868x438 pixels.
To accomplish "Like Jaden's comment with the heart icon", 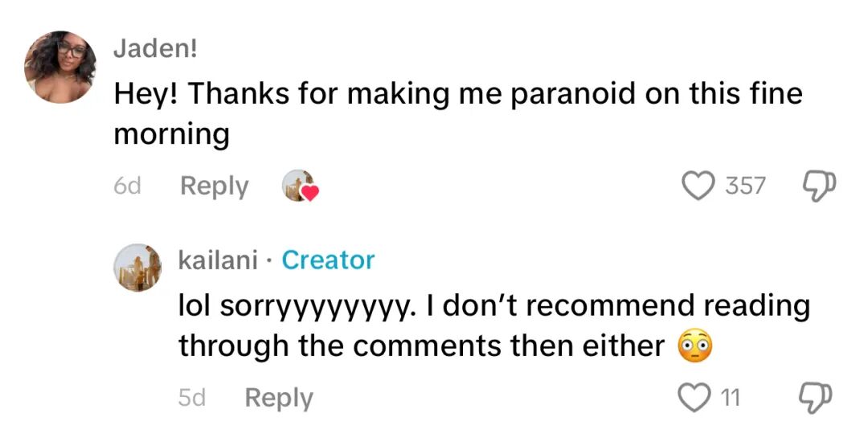I will [x=699, y=186].
